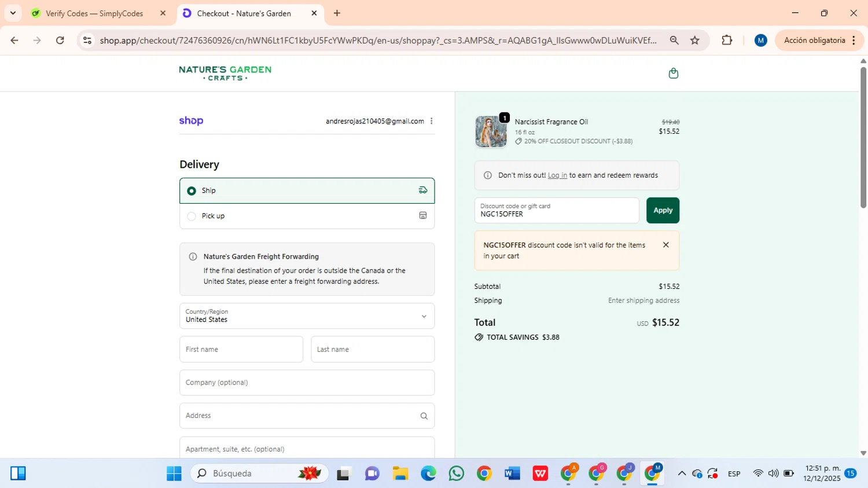Reload the checkout page
Image resolution: width=868 pixels, height=488 pixels.
point(60,41)
